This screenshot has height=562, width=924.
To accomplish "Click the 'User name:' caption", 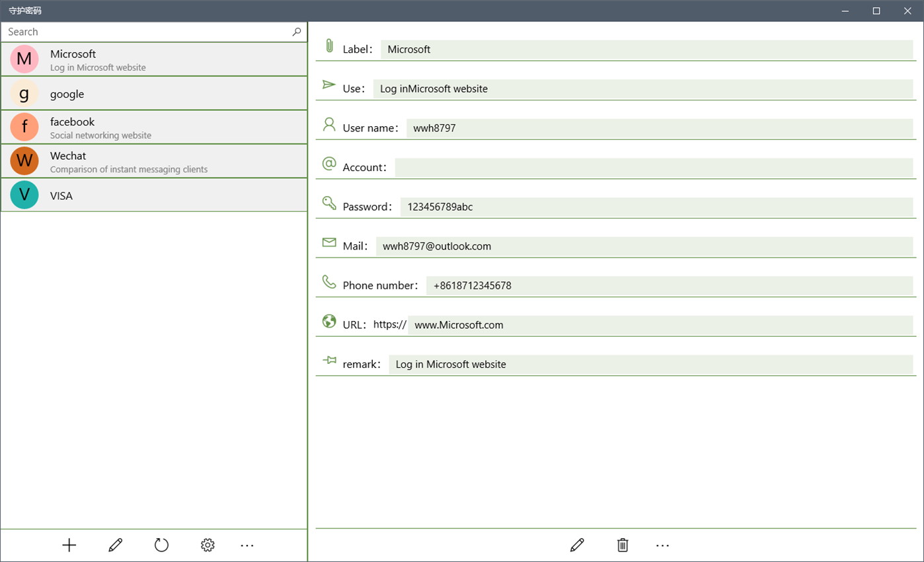I will [371, 128].
